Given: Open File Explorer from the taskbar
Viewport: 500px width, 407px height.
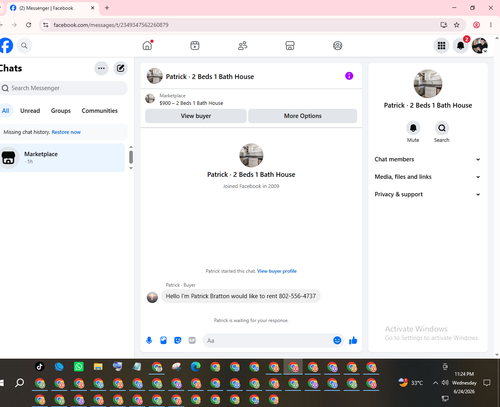Looking at the screenshot, I should [x=98, y=367].
